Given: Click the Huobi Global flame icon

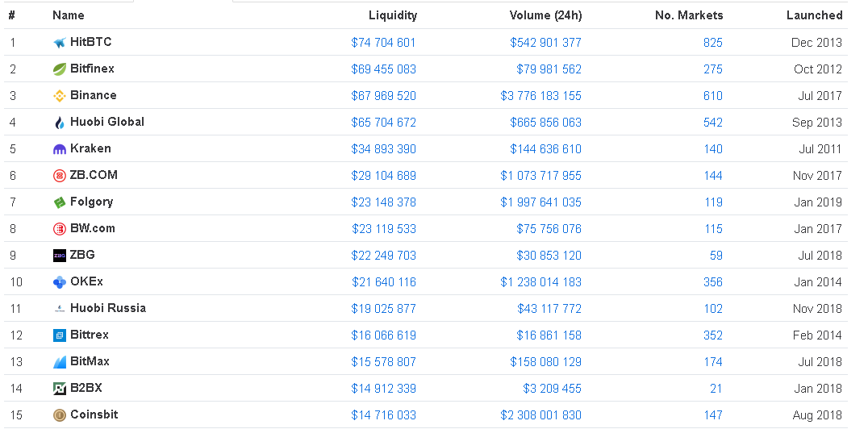Looking at the screenshot, I should [x=59, y=123].
